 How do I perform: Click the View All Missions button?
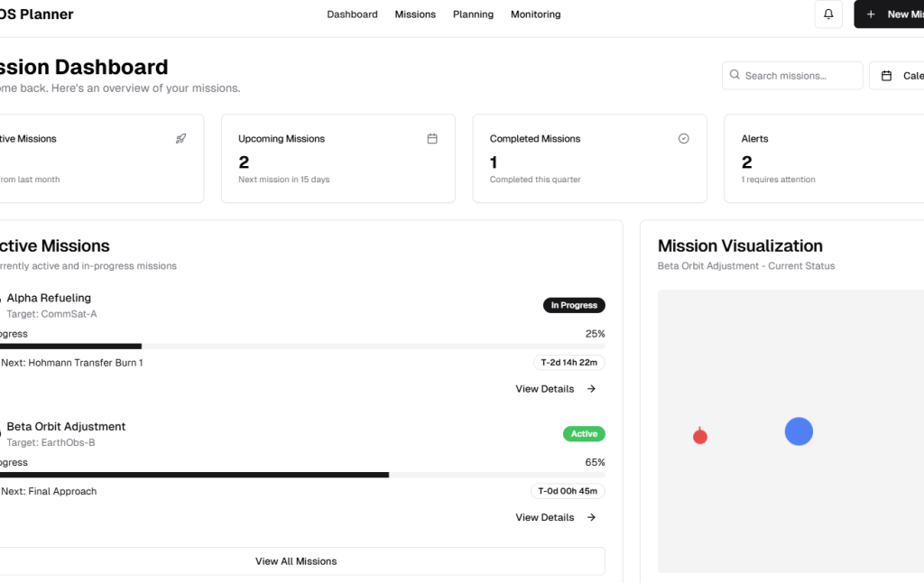pyautogui.click(x=296, y=561)
